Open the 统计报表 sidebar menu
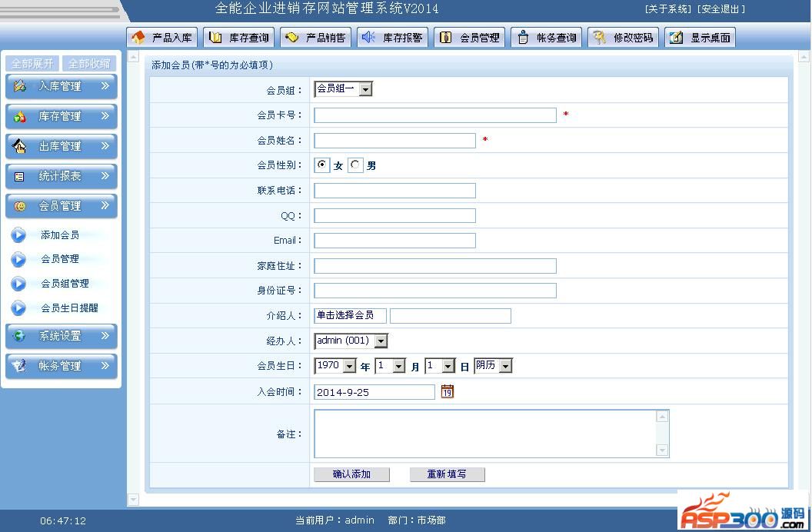This screenshot has height=532, width=812. point(61,177)
